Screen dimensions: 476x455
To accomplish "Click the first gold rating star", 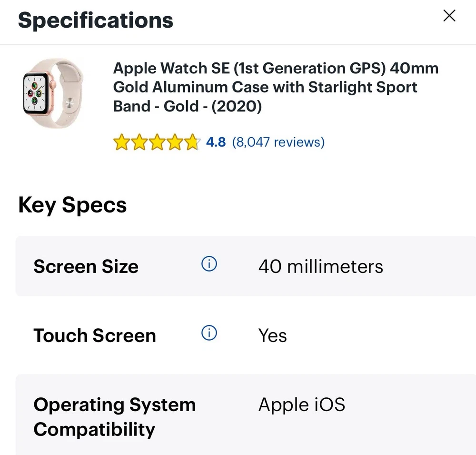I will click(121, 142).
